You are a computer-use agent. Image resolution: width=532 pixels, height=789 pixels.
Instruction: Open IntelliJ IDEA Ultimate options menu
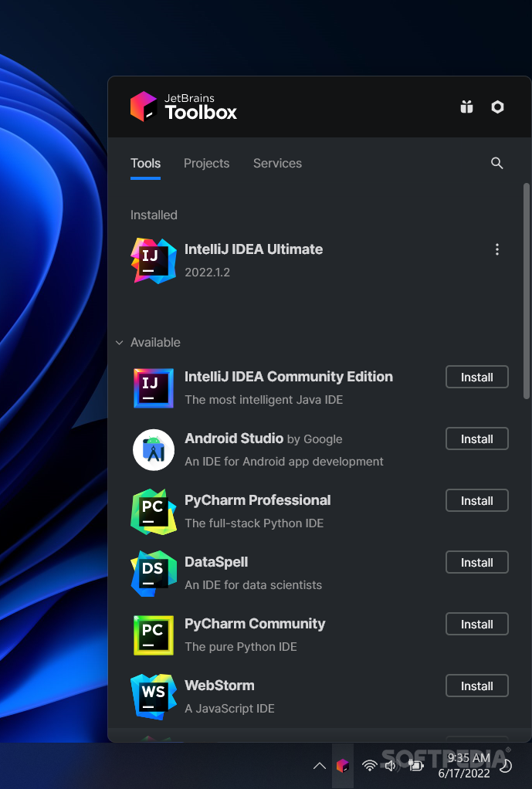pos(496,249)
